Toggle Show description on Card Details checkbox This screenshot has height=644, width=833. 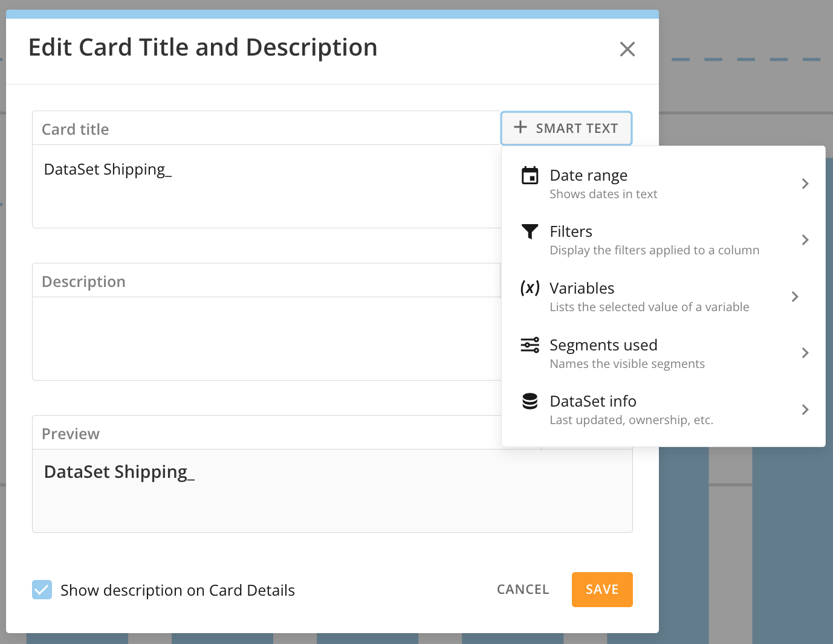click(42, 590)
